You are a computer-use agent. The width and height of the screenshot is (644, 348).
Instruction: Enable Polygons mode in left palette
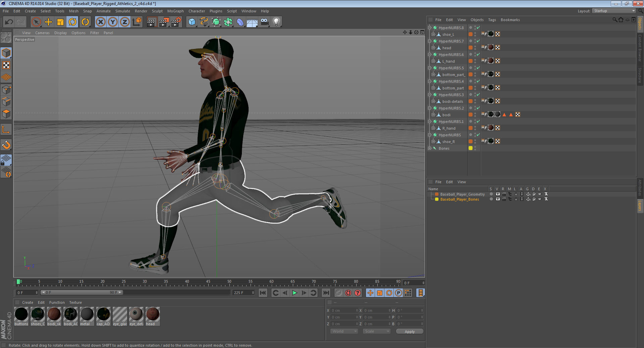(6, 114)
